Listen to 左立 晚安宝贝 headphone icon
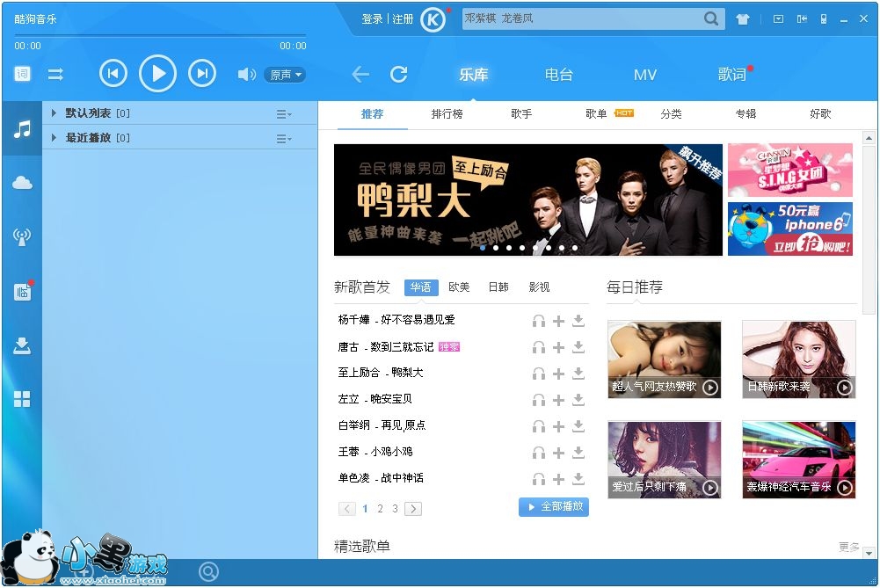Image resolution: width=880 pixels, height=588 pixels. [539, 400]
